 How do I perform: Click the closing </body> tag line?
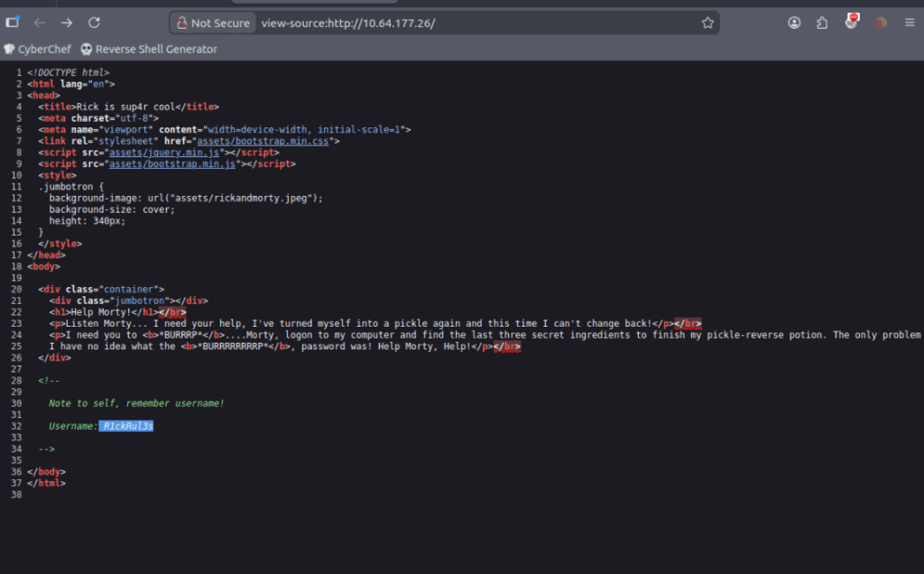click(x=47, y=472)
